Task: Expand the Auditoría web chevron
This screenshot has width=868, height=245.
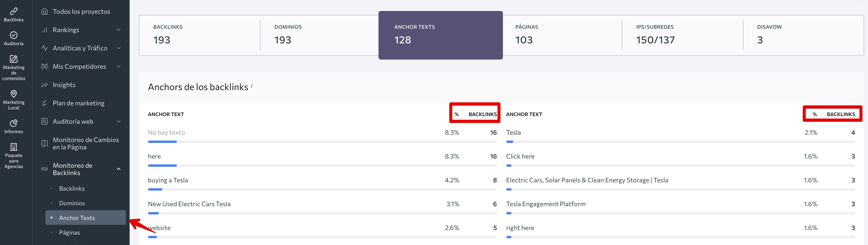Action: coord(119,121)
